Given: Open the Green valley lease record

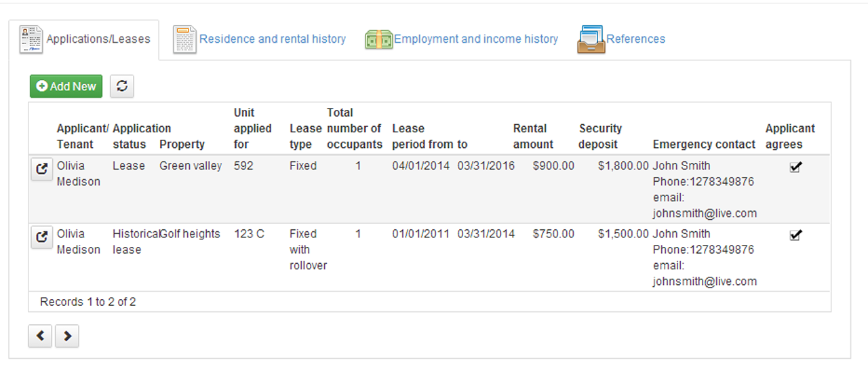Looking at the screenshot, I should 42,170.
